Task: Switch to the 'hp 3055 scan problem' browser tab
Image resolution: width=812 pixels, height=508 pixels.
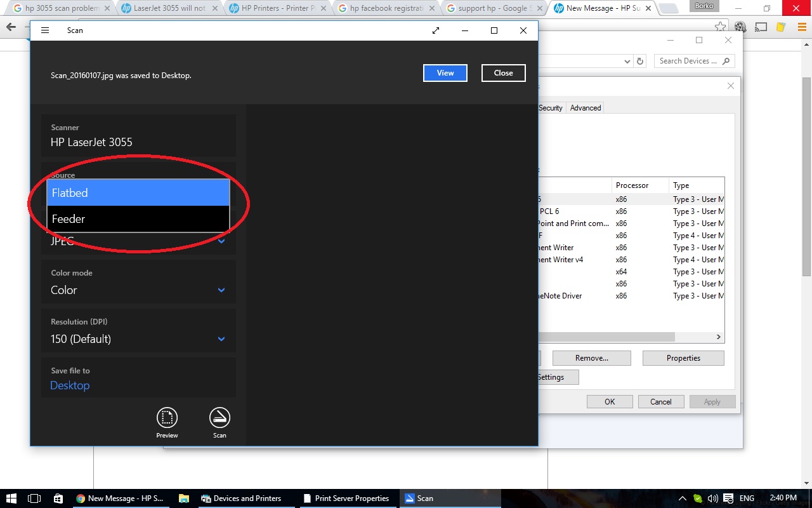Action: (x=62, y=9)
